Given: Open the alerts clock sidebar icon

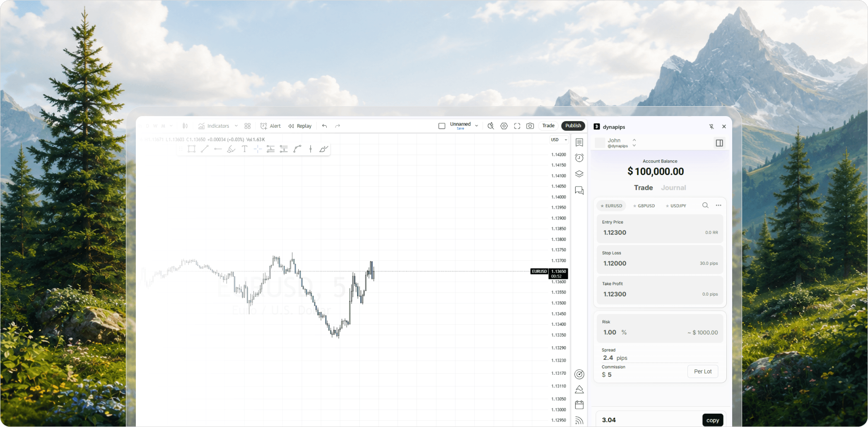Looking at the screenshot, I should pyautogui.click(x=579, y=158).
